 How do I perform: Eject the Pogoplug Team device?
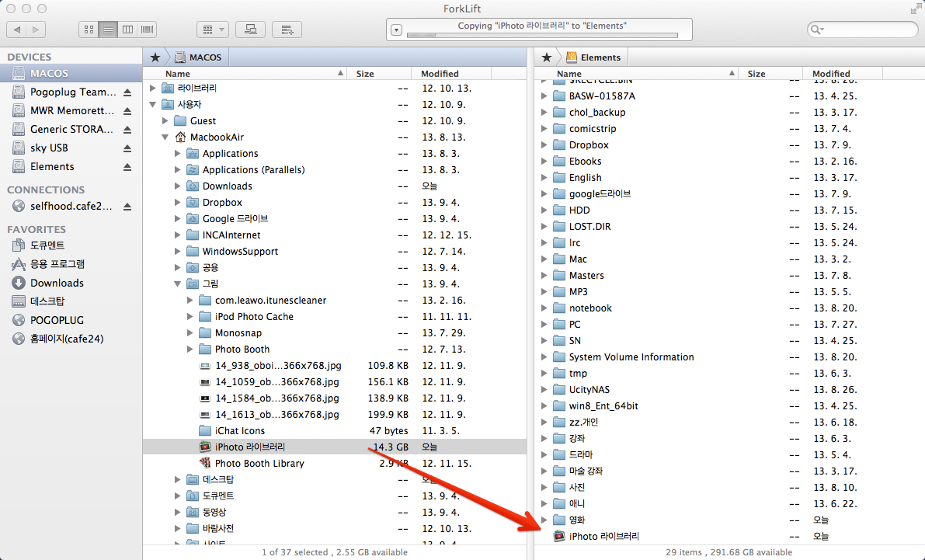127,92
